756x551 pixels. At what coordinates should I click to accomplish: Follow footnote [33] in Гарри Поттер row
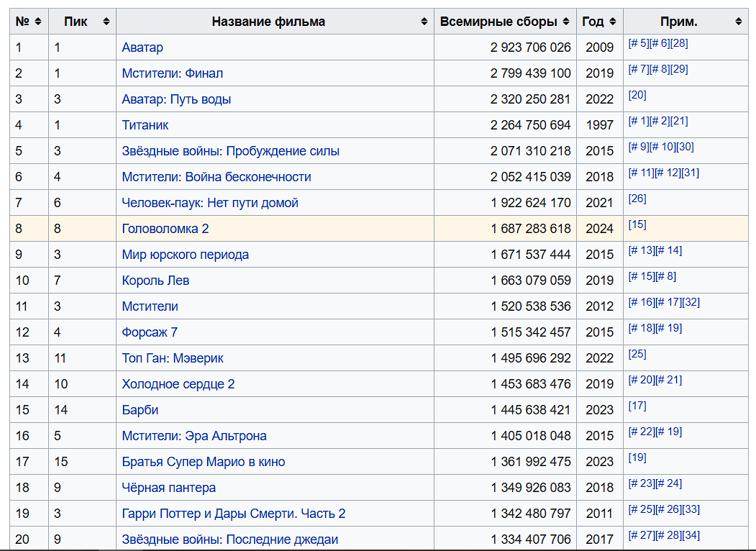691,509
